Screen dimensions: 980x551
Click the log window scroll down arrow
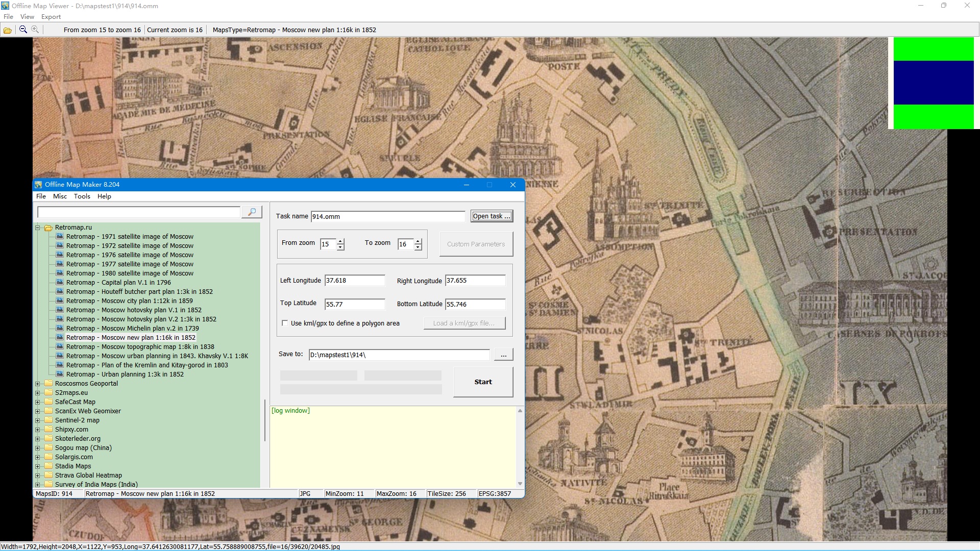click(520, 484)
